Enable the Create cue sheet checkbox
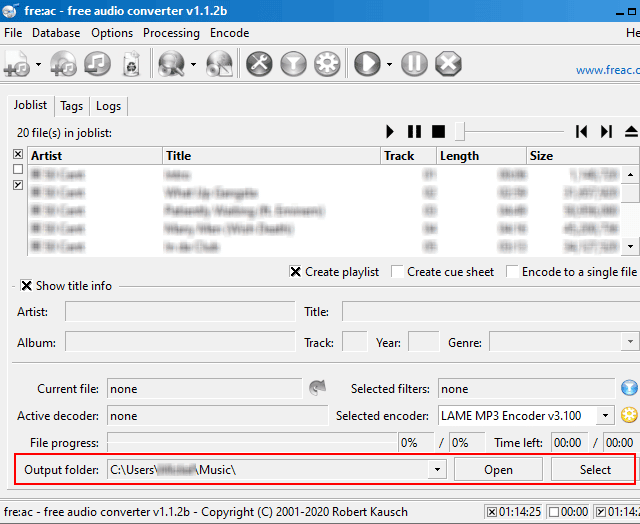Screen dimensions: 640x524 coord(397,272)
